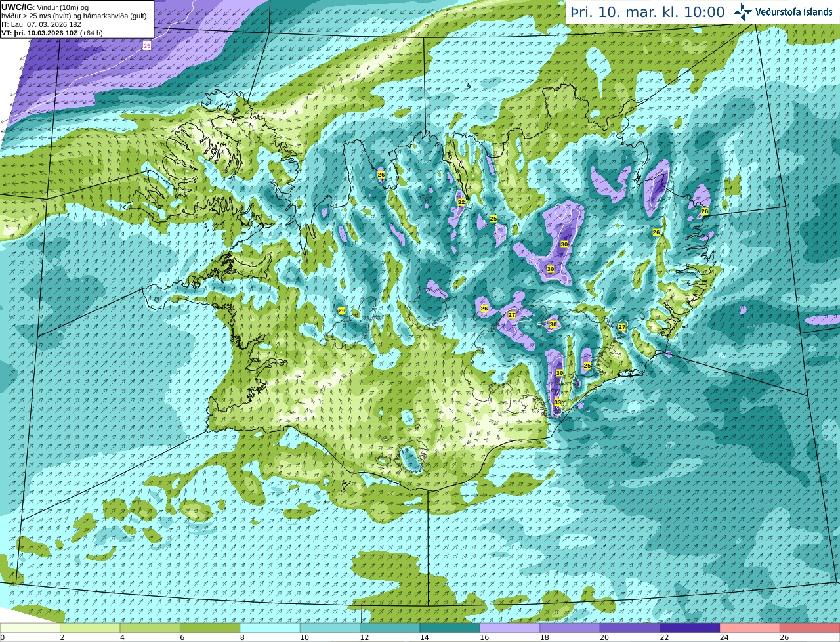Pick the lavender 16–18 m/s swatch
The height and width of the screenshot is (642, 840).
[x=510, y=628]
